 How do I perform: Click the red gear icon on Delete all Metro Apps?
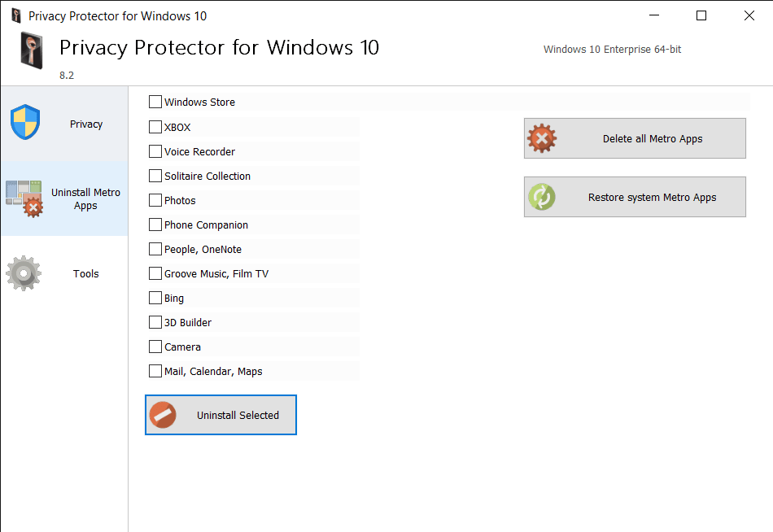coord(542,138)
